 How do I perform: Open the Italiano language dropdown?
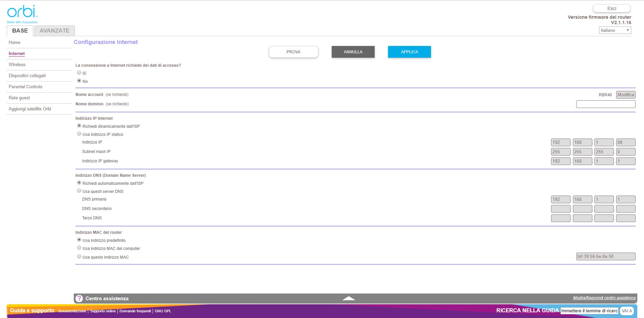click(614, 30)
